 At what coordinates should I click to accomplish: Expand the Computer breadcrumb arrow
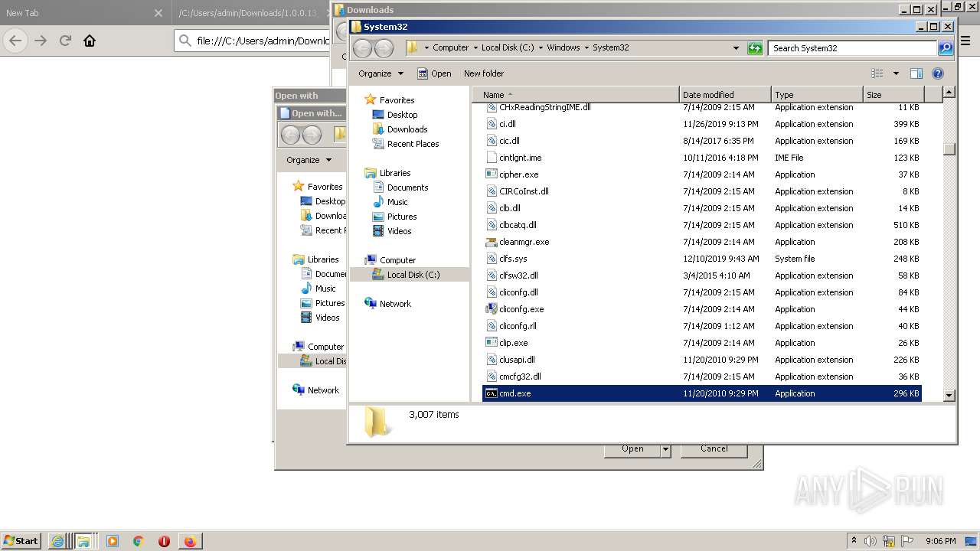pyautogui.click(x=475, y=47)
